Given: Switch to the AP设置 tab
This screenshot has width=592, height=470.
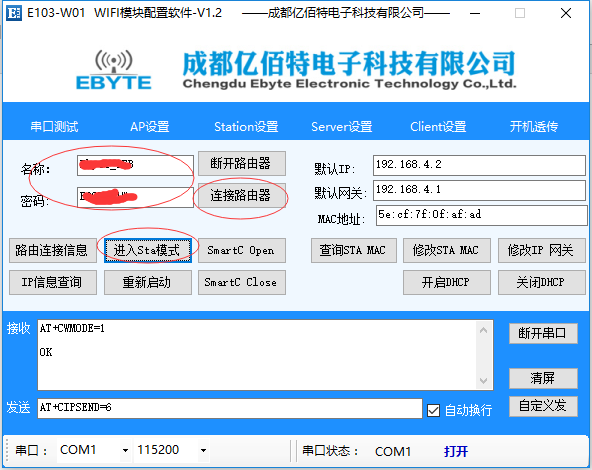Looking at the screenshot, I should pyautogui.click(x=150, y=126).
